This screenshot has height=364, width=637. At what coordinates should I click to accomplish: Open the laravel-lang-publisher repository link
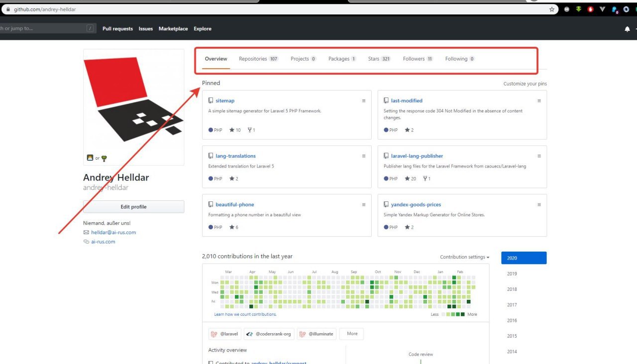(417, 156)
